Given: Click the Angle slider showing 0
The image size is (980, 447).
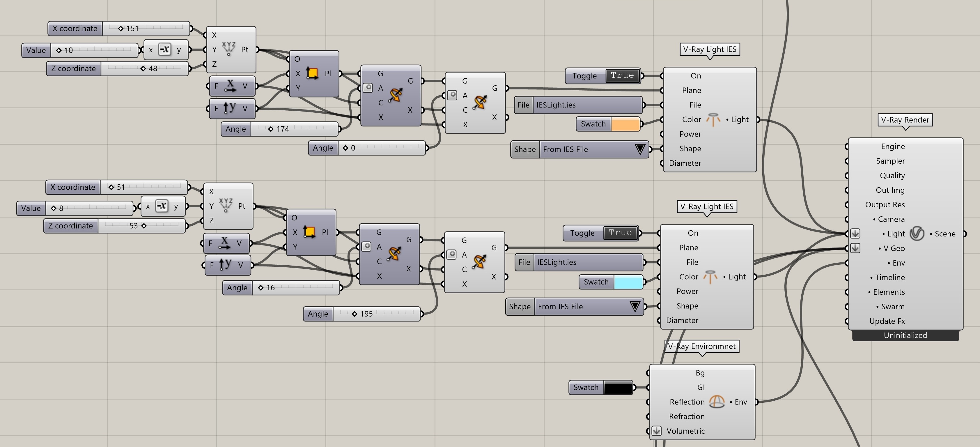Looking at the screenshot, I should 381,148.
